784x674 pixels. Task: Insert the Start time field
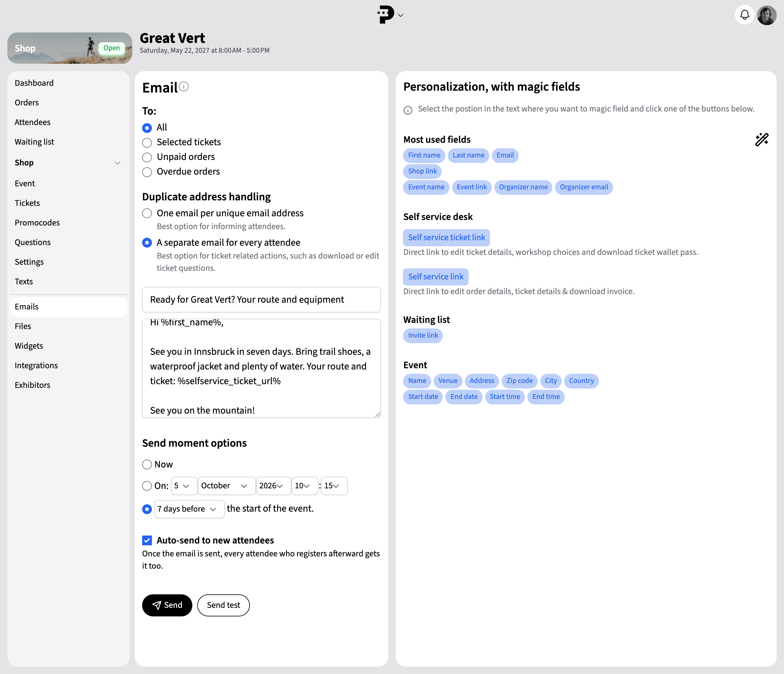[x=504, y=397]
